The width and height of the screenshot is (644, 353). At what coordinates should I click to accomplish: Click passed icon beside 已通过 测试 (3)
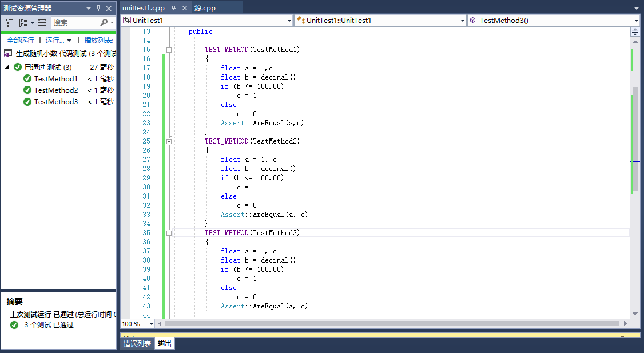[x=18, y=67]
